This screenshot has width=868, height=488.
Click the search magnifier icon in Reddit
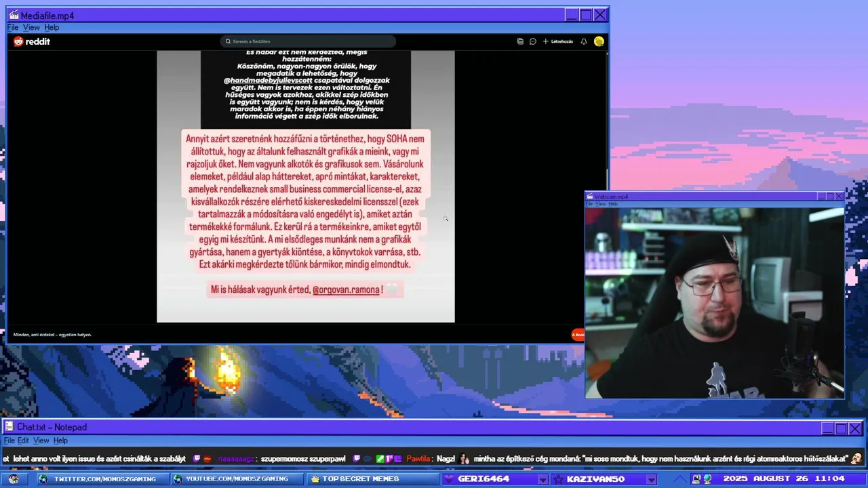point(228,41)
